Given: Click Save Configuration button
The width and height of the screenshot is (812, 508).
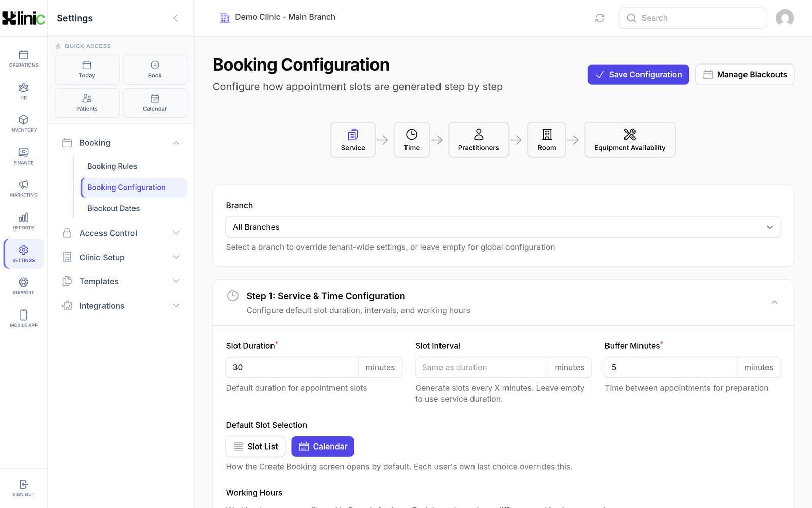Looking at the screenshot, I should coord(638,75).
